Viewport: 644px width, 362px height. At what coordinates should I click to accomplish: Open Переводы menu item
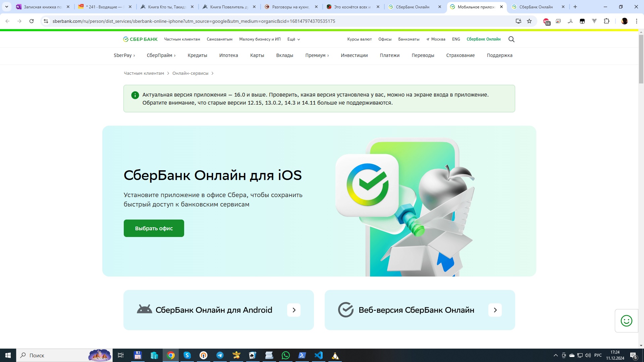423,55
